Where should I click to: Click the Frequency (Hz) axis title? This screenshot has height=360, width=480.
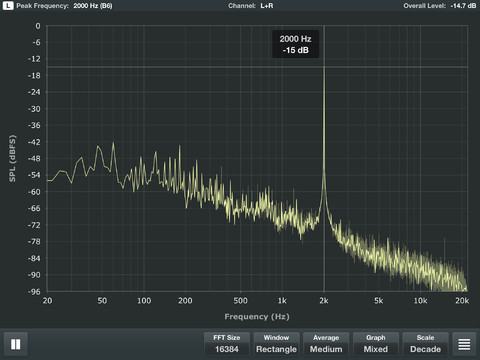coord(257,316)
